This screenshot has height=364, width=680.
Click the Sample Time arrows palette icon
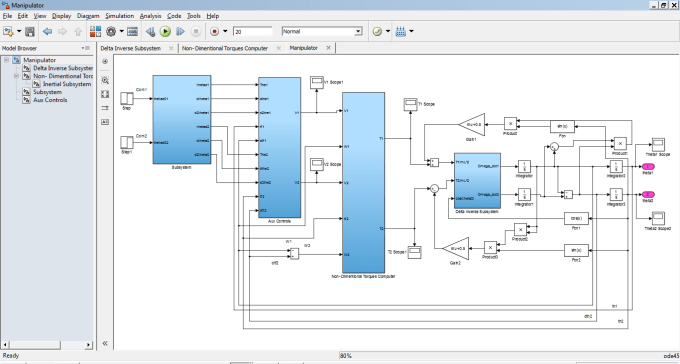point(105,108)
